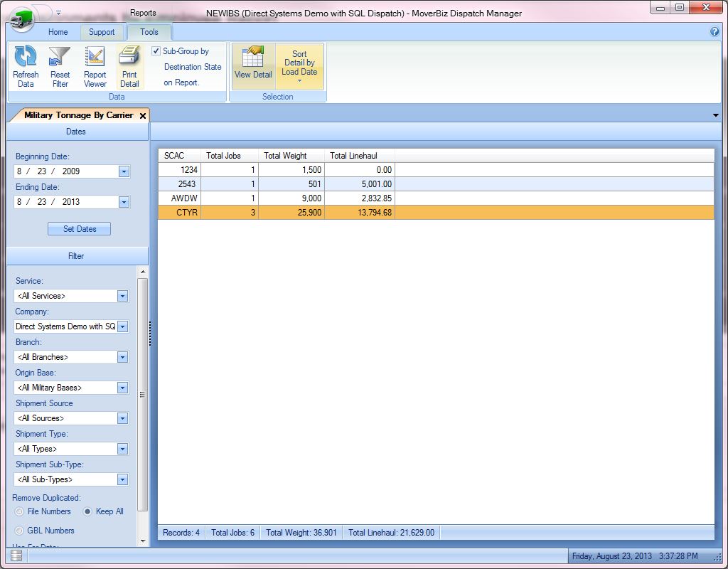Viewport: 728px width, 569px height.
Task: Click the Reset Filter funnel icon
Action: coord(60,58)
